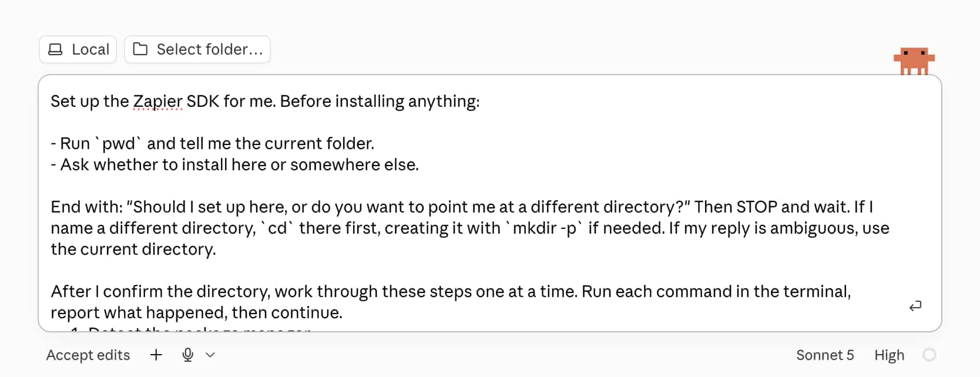Click the plus icon to add attachment
980x377 pixels.
[156, 355]
